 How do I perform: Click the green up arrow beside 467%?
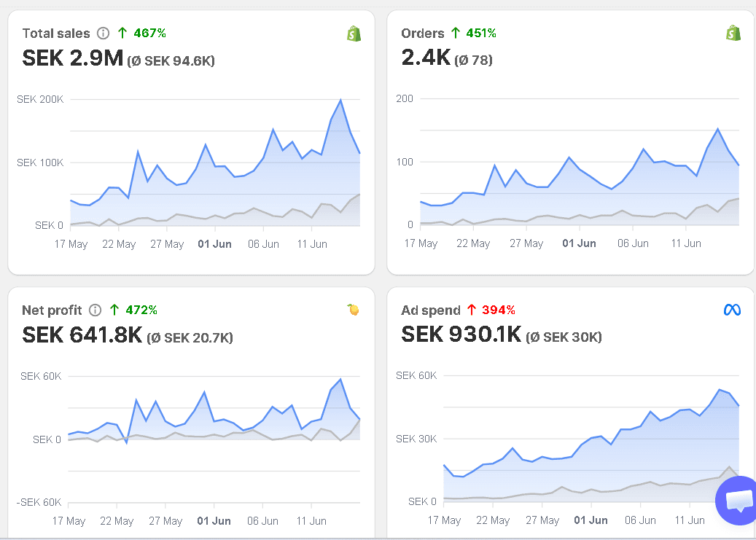coord(122,33)
